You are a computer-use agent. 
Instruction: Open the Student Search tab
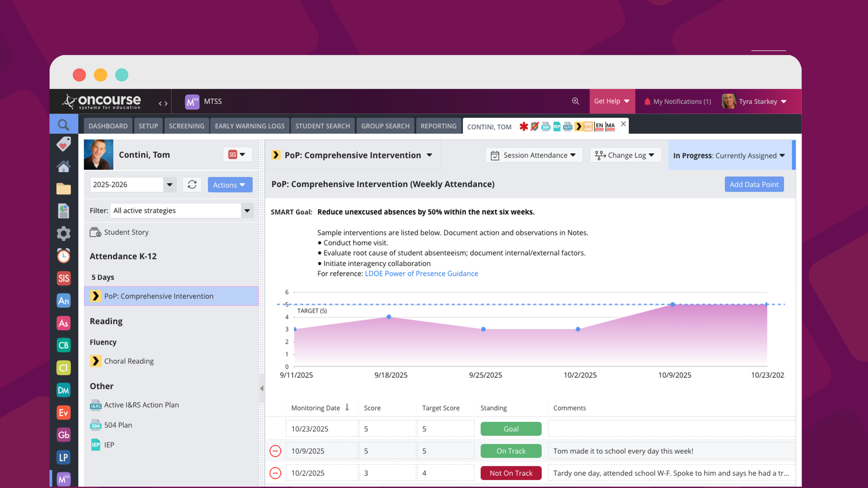323,126
